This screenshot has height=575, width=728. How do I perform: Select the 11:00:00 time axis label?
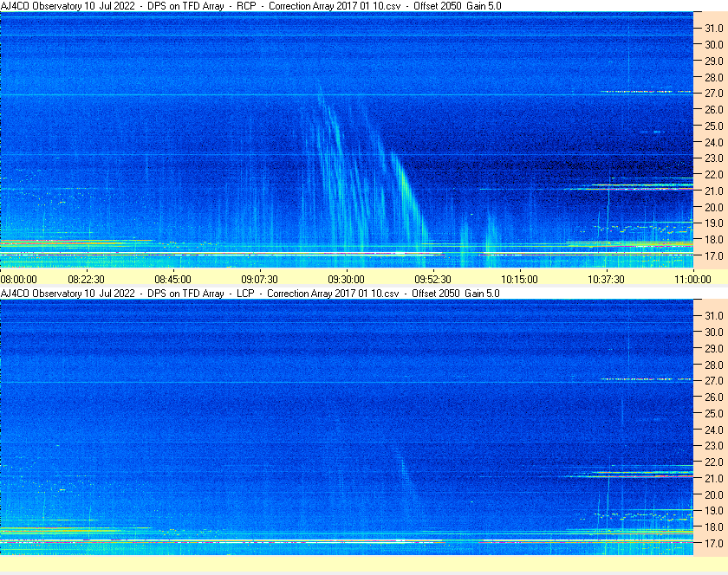coord(692,280)
